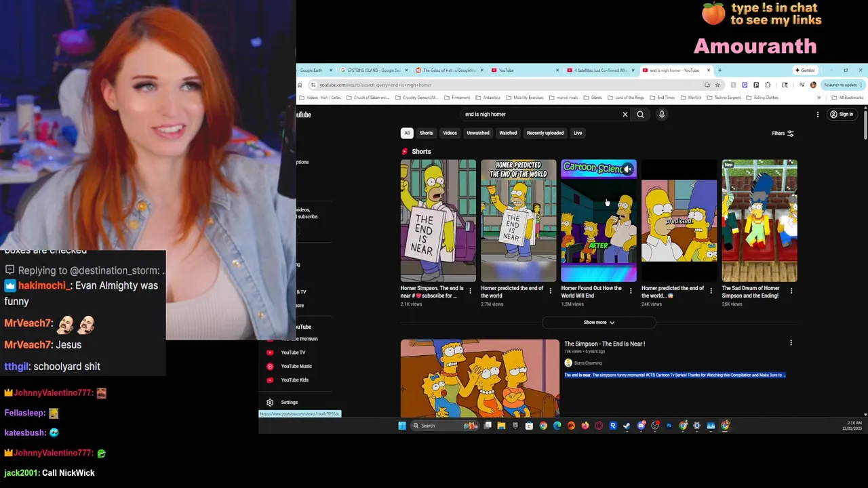
Task: Select the Recently uploaded filter chip
Action: click(x=545, y=133)
